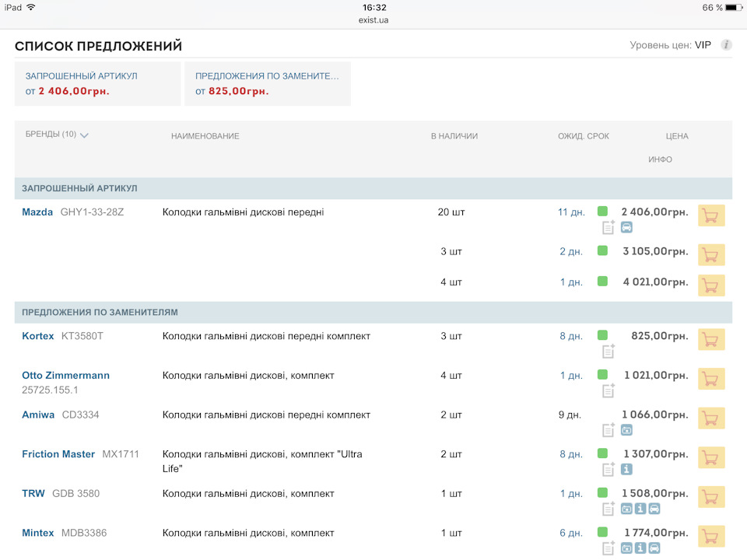Tap the exist.ua address bar
Viewport: 747px width, 560px height.
pos(373,20)
